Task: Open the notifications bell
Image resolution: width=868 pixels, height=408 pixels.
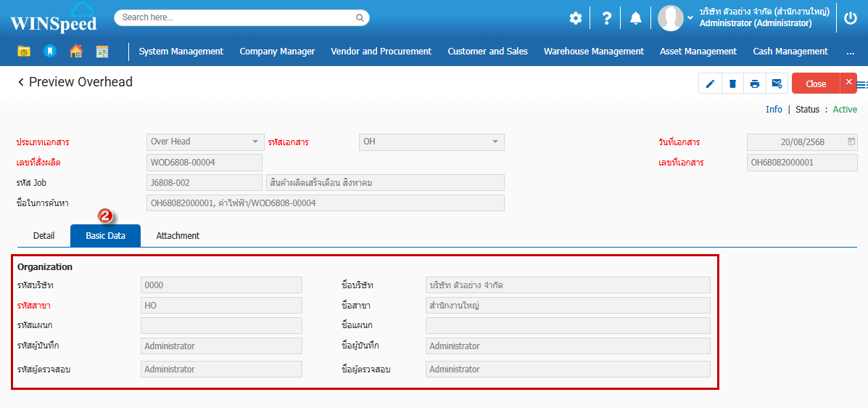Action: coord(636,18)
